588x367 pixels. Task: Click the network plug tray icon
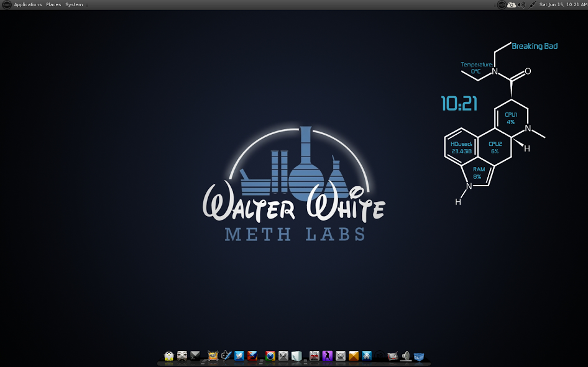click(532, 5)
